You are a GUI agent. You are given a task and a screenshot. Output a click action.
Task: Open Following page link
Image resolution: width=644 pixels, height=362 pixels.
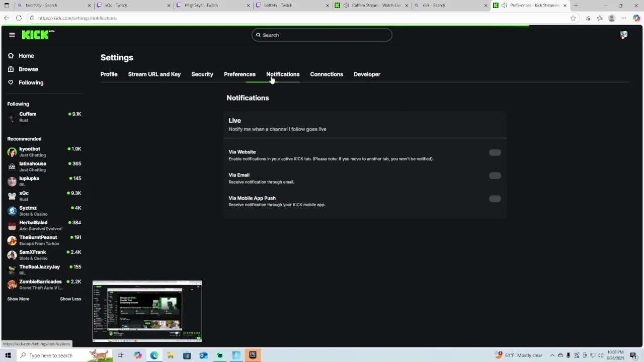pos(31,82)
